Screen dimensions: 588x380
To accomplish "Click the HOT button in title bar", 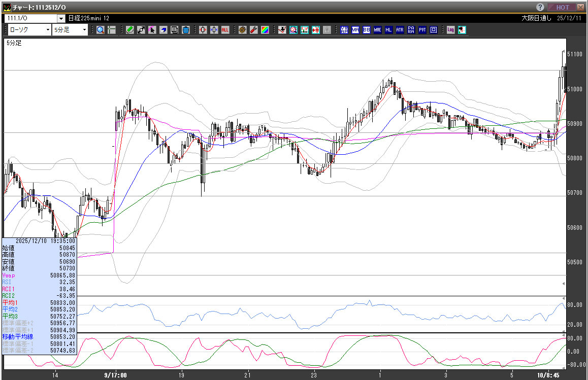I will click(562, 7).
